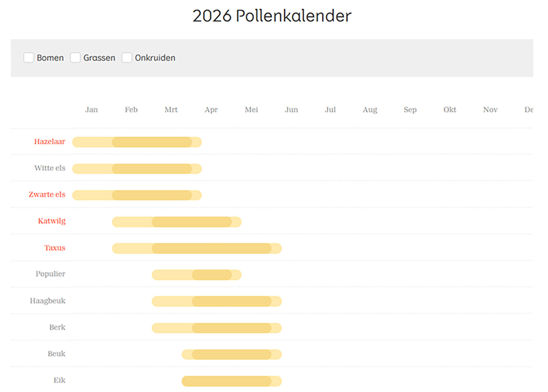Image resolution: width=548 pixels, height=392 pixels.
Task: Click the Populier row label
Action: [x=51, y=274]
